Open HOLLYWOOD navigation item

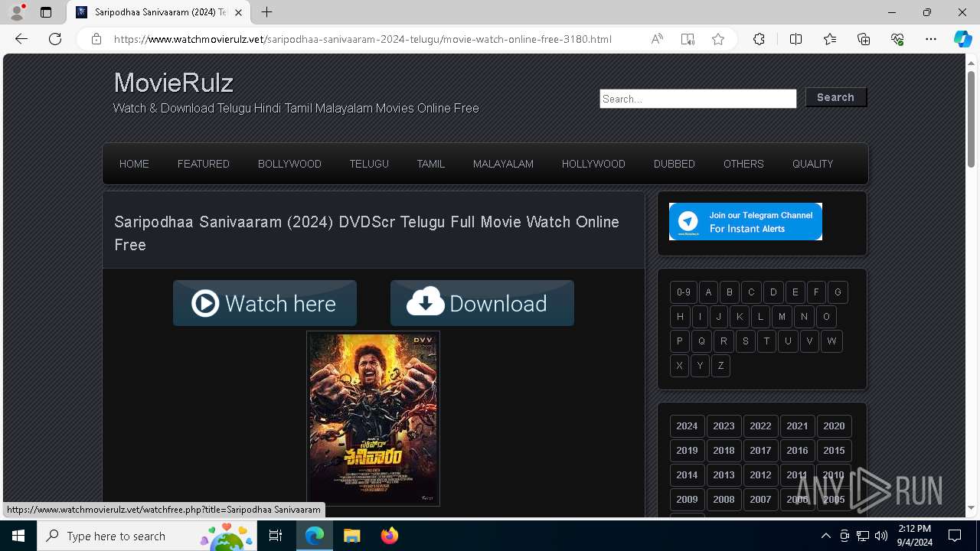tap(593, 164)
